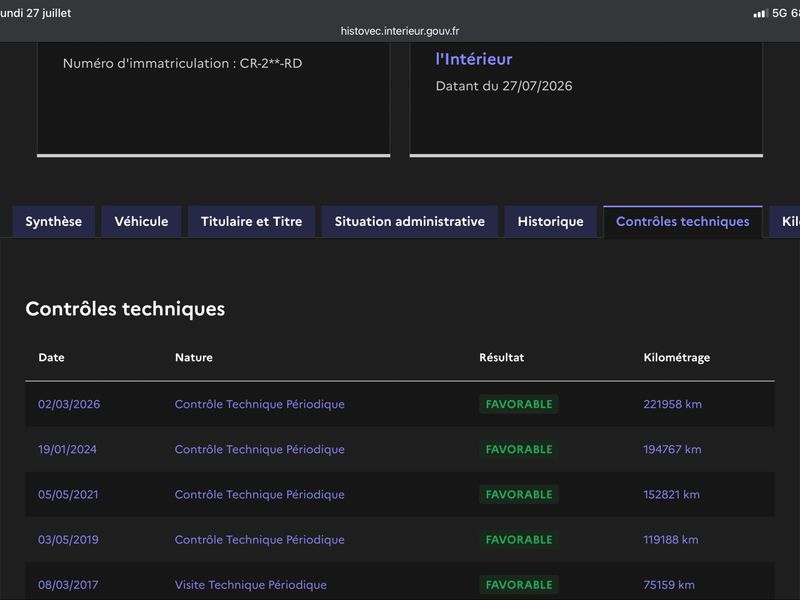
Task: Click the Datant du 27/07/2026 text
Action: 504,86
